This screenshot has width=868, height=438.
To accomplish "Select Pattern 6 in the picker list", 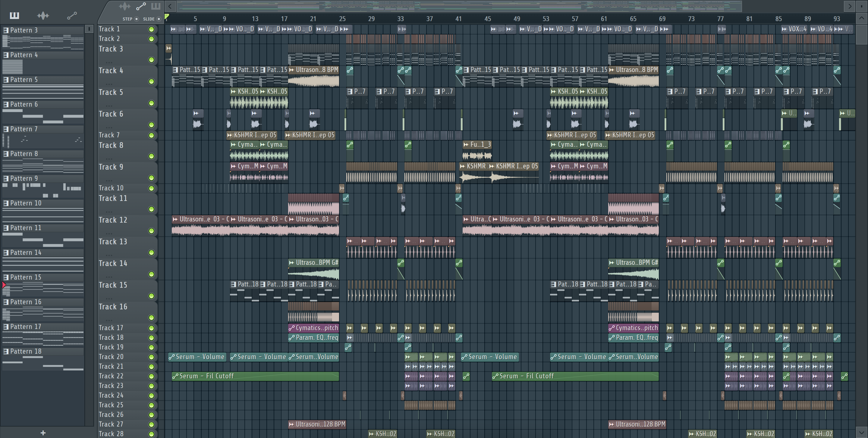I will pyautogui.click(x=43, y=104).
